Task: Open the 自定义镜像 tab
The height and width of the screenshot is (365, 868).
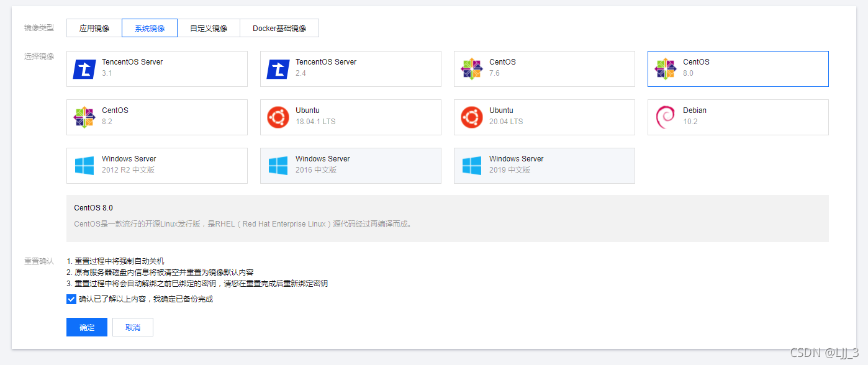Action: coord(209,28)
